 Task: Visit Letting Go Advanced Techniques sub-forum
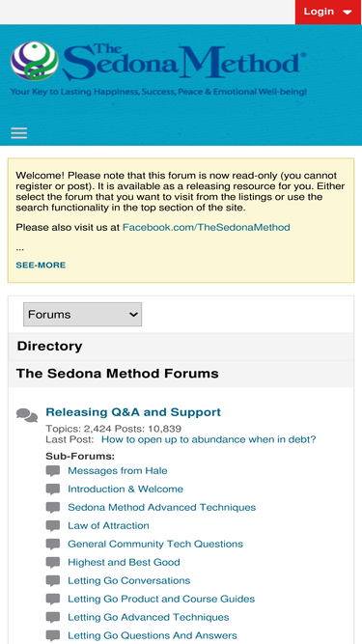coord(148,617)
